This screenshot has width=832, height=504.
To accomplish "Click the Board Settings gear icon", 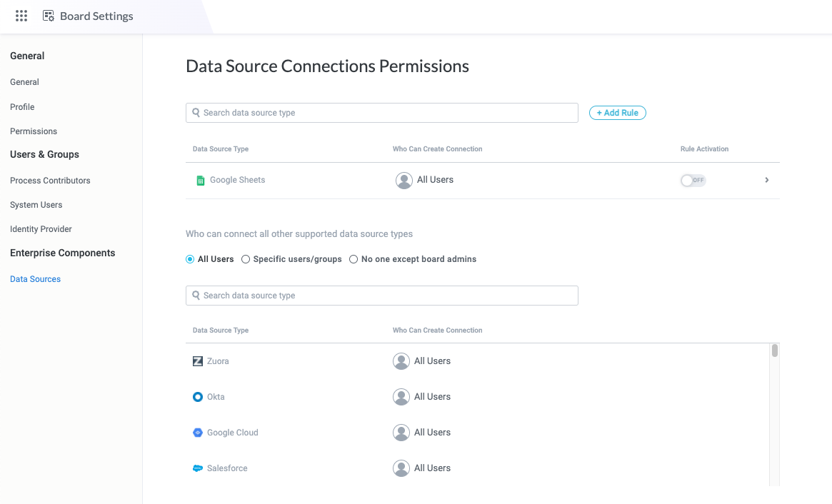I will 49,15.
